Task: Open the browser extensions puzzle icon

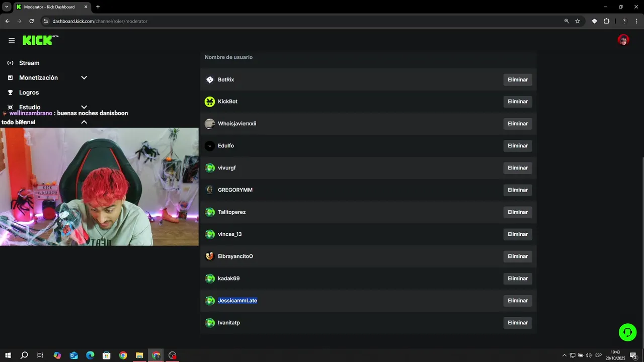Action: [x=606, y=21]
